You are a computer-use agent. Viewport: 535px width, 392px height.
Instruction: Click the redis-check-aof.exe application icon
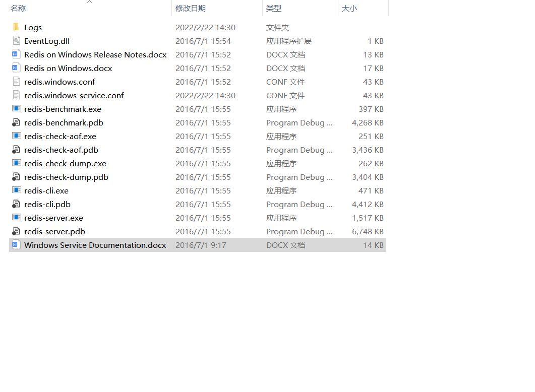click(x=16, y=136)
